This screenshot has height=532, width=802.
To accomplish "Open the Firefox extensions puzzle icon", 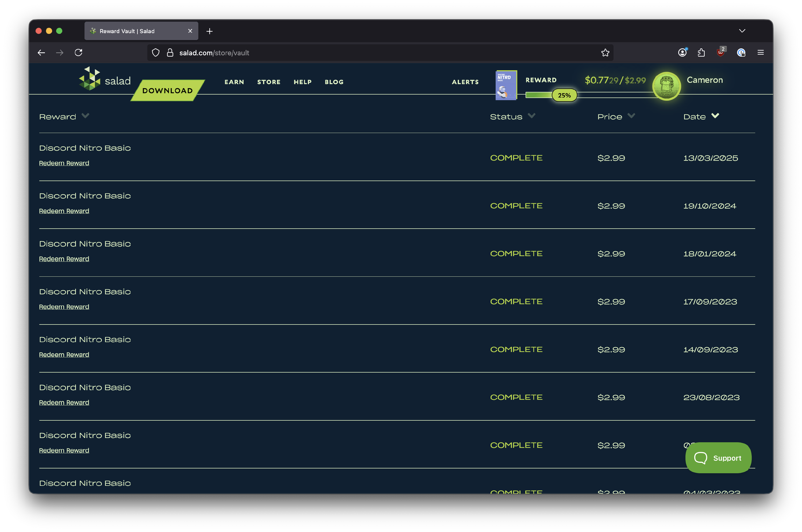I will (x=701, y=53).
